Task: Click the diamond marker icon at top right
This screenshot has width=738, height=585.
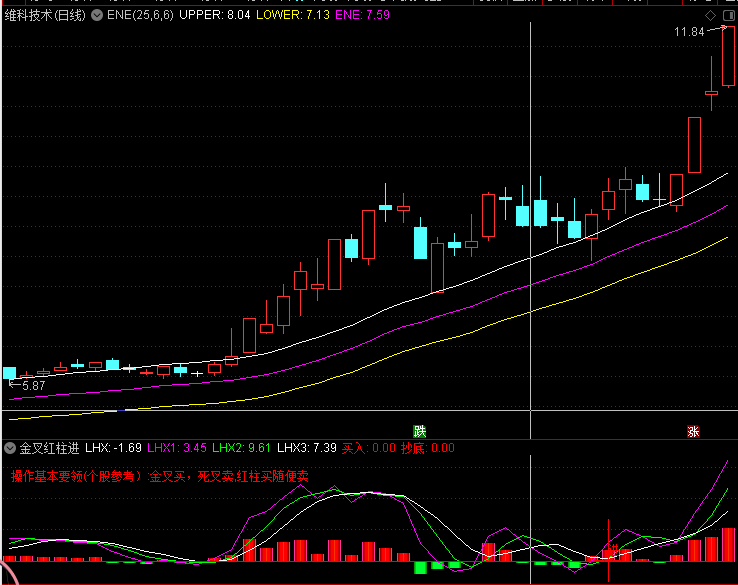Action: [710, 16]
